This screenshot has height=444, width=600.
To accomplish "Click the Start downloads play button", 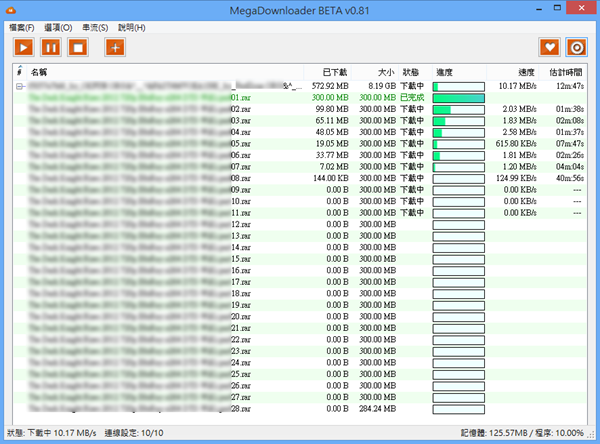I will click(23, 46).
